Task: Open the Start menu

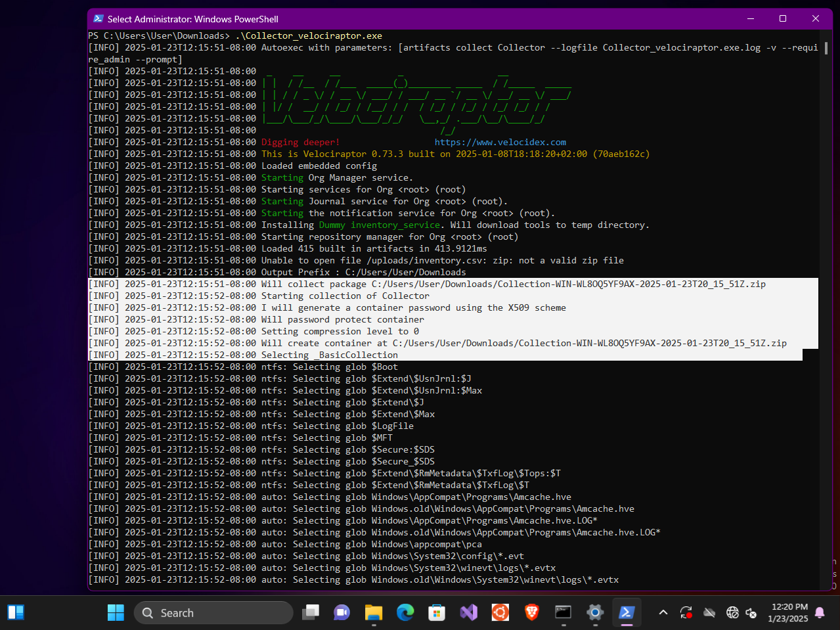Action: [x=116, y=612]
